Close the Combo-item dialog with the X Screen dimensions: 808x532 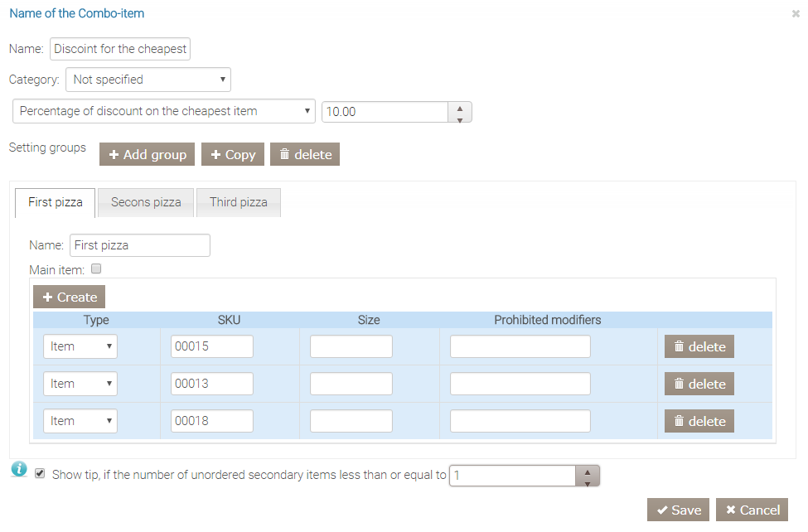point(796,14)
